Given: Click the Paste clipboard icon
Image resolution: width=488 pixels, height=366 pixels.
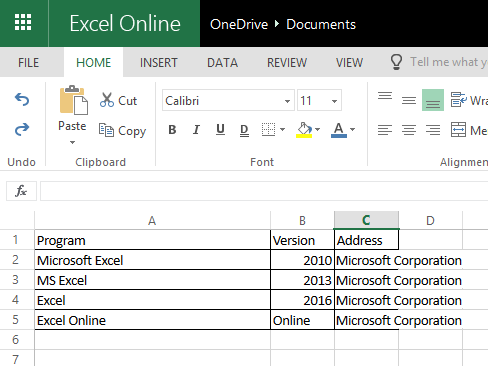Looking at the screenshot, I should [x=74, y=100].
